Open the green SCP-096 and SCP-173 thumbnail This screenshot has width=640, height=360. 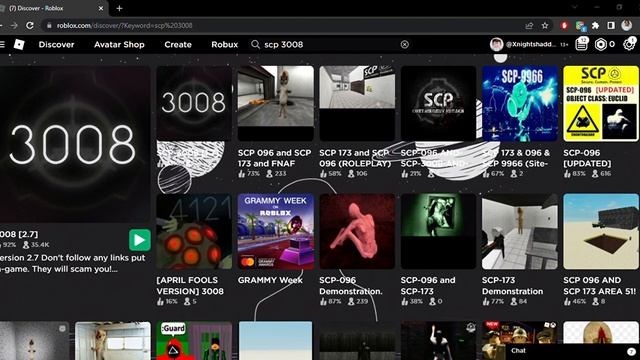click(438, 231)
